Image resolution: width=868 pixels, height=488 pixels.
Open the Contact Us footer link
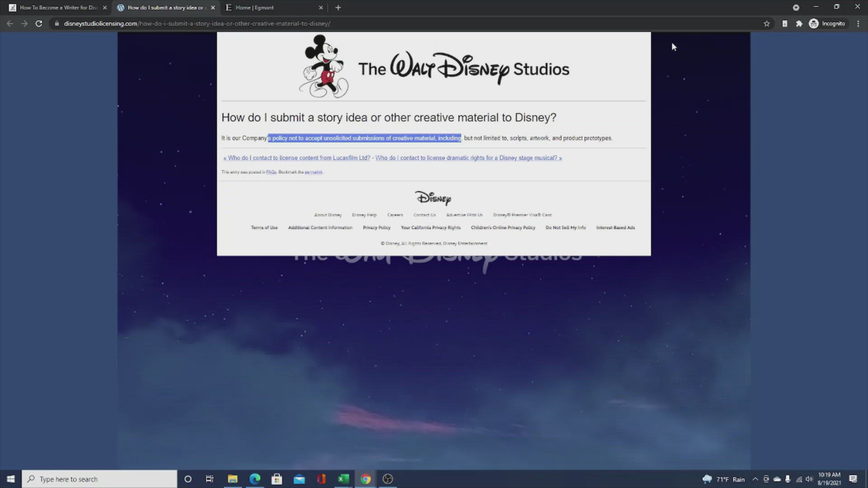click(425, 215)
